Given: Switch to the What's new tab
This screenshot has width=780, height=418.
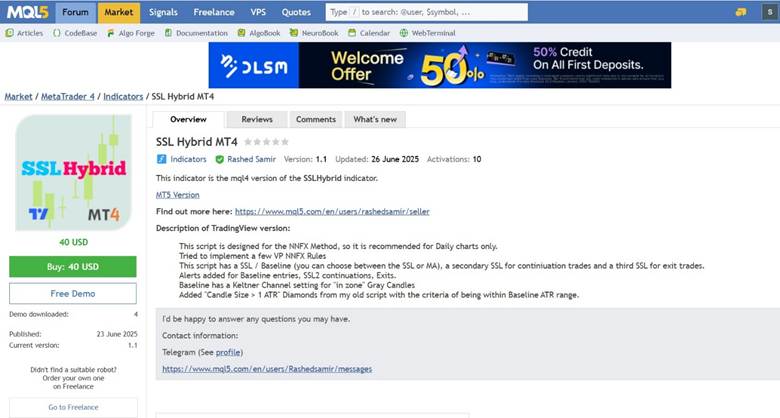Looking at the screenshot, I should 375,119.
